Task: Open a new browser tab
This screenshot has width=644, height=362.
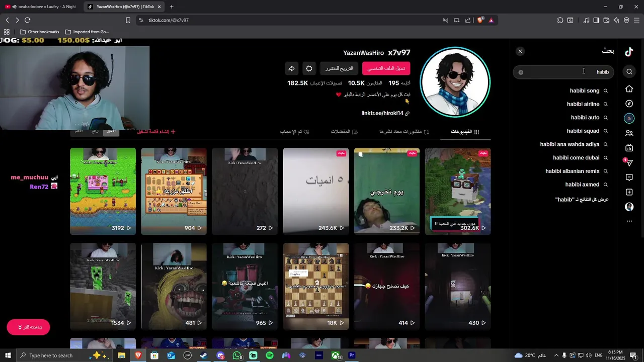Action: click(172, 7)
